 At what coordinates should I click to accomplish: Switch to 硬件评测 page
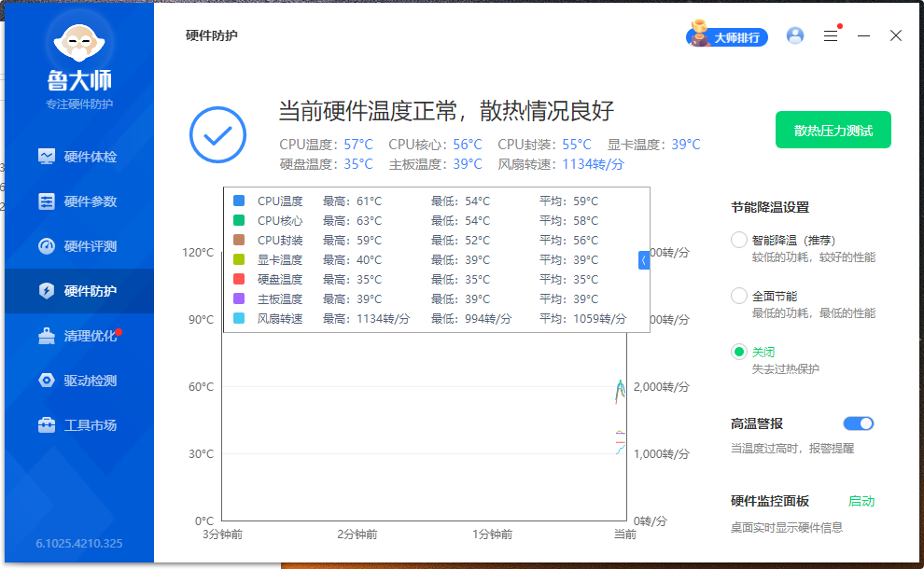coord(79,246)
